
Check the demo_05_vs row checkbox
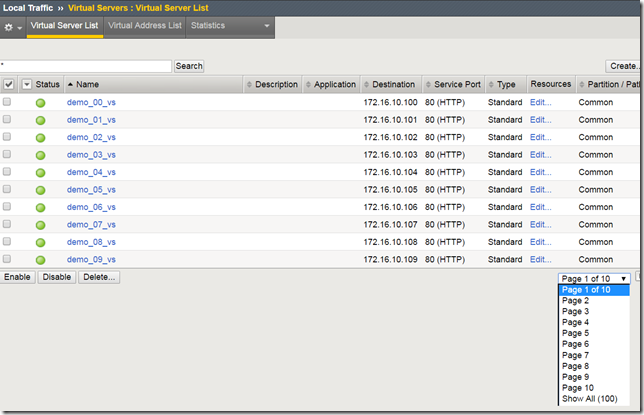(7, 189)
